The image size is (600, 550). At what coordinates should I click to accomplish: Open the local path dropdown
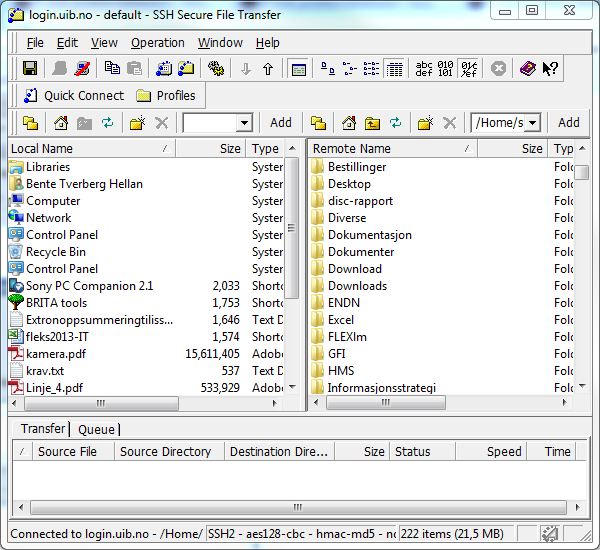click(244, 123)
